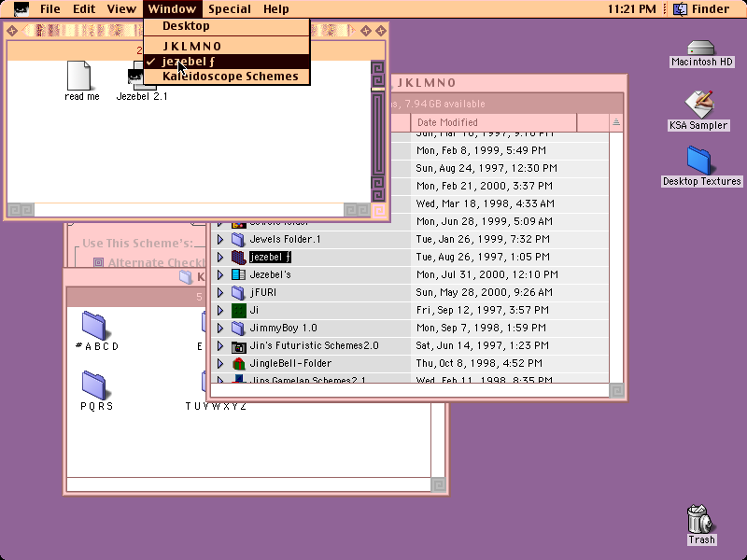
Task: Choose J K L M N O in Window menu
Action: pyautogui.click(x=227, y=46)
